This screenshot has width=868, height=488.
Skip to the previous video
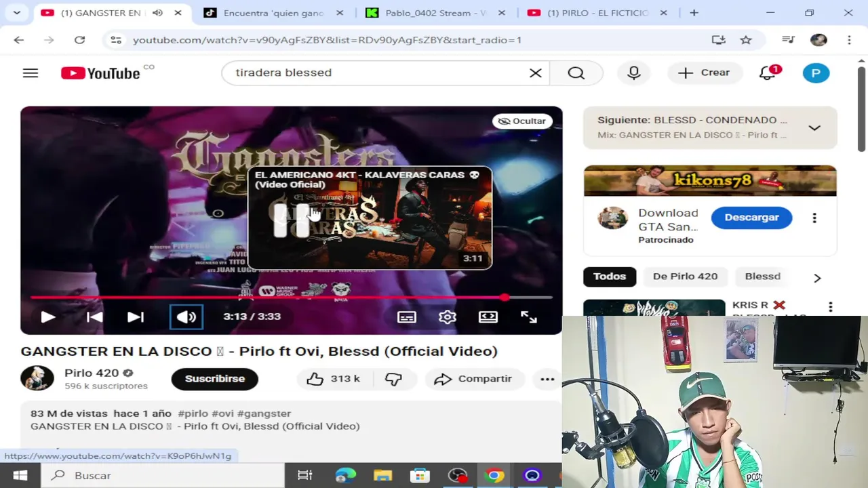coord(94,317)
